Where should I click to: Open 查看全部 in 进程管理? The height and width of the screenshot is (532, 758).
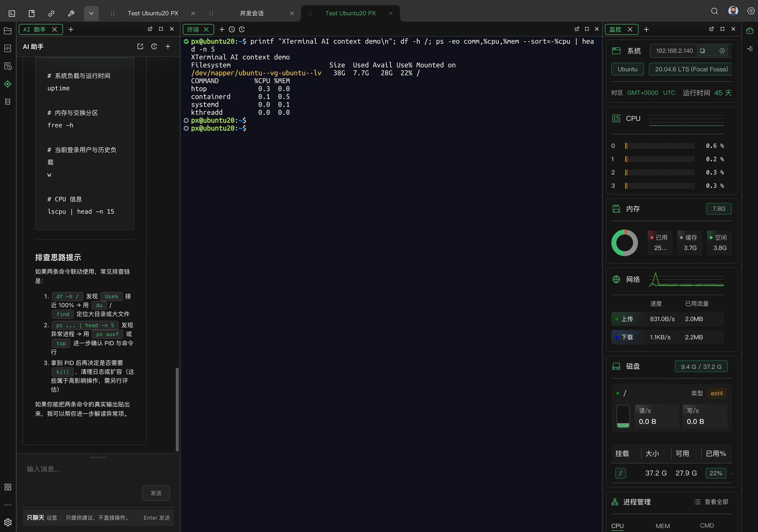tap(711, 502)
